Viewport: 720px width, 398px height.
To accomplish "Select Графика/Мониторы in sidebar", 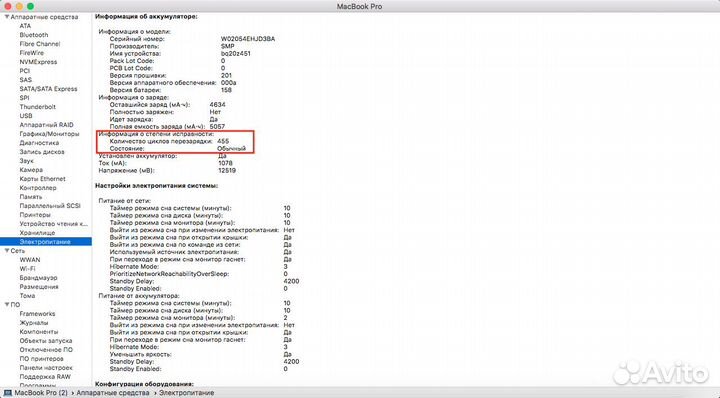I will pyautogui.click(x=49, y=134).
